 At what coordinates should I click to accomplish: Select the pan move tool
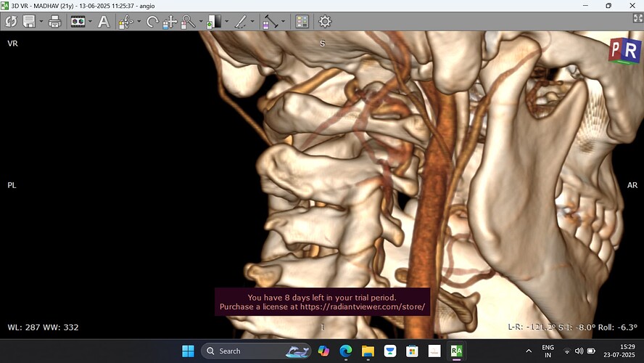[169, 22]
